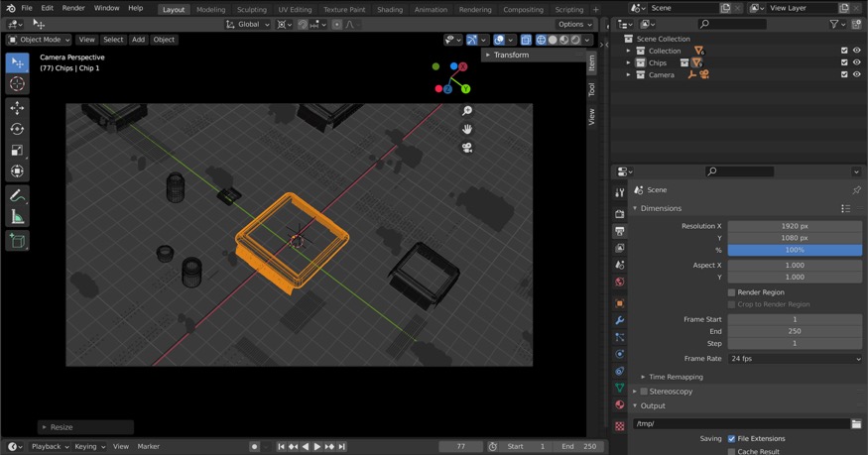This screenshot has height=455, width=868.
Task: Switch to the Shading workspace tab
Action: pos(390,10)
